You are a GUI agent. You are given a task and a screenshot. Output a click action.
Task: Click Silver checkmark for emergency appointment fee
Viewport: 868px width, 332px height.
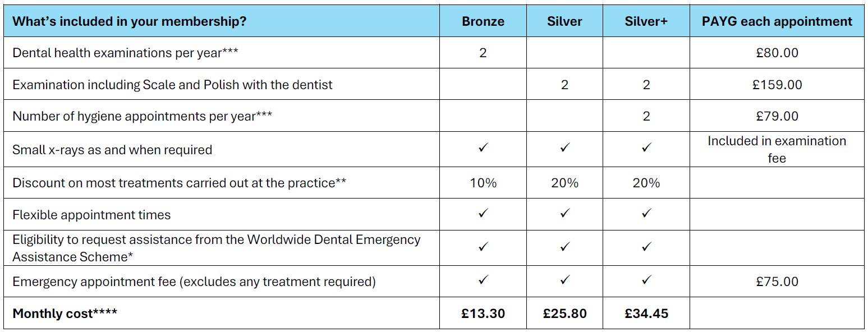pyautogui.click(x=564, y=280)
